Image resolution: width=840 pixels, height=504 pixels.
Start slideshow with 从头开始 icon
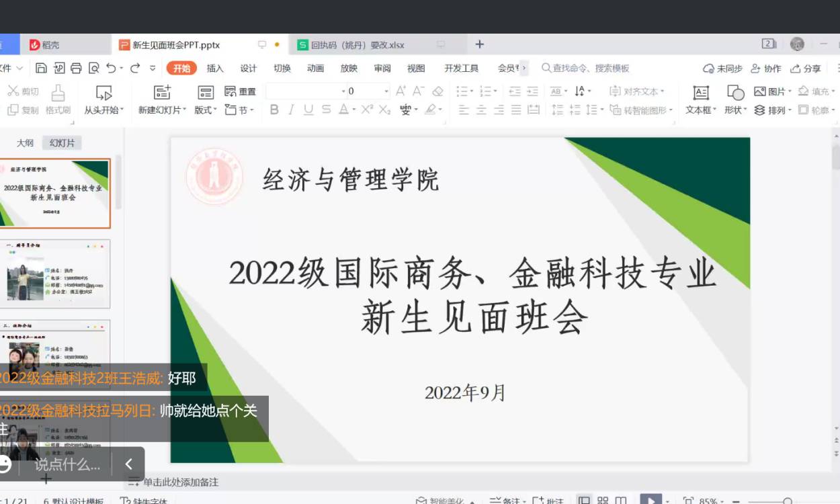click(x=103, y=92)
